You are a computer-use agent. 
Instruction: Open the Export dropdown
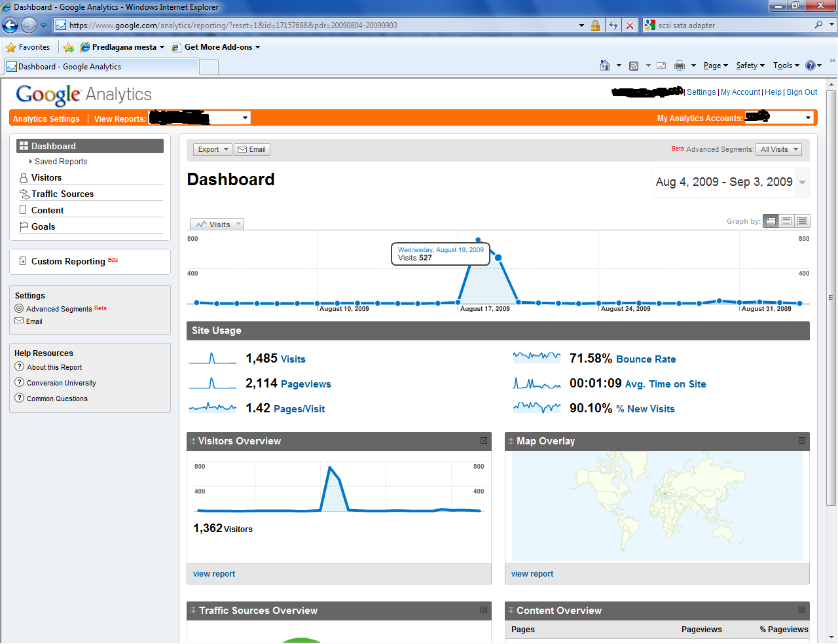pyautogui.click(x=213, y=149)
